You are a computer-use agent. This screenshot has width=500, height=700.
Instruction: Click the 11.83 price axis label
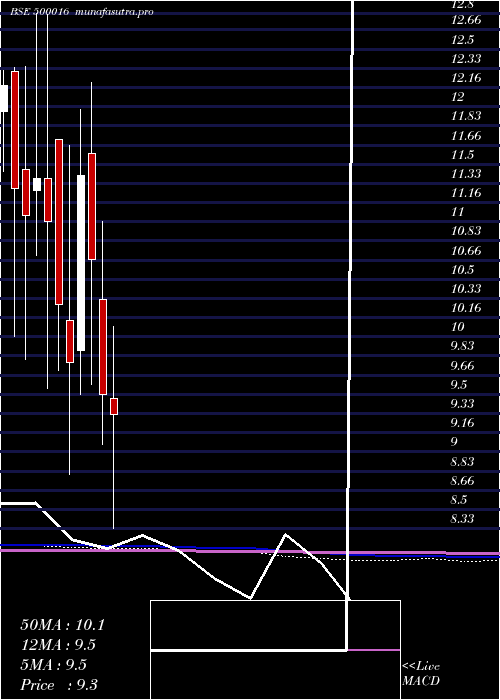click(466, 116)
